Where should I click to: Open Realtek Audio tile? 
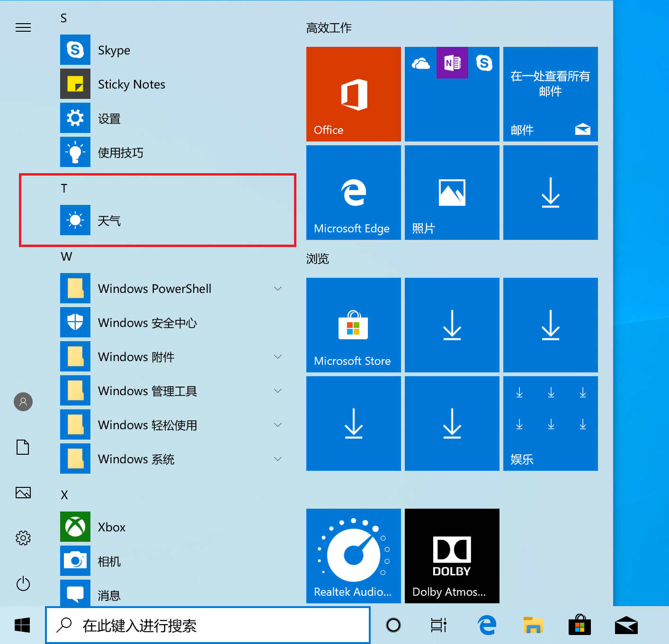354,556
